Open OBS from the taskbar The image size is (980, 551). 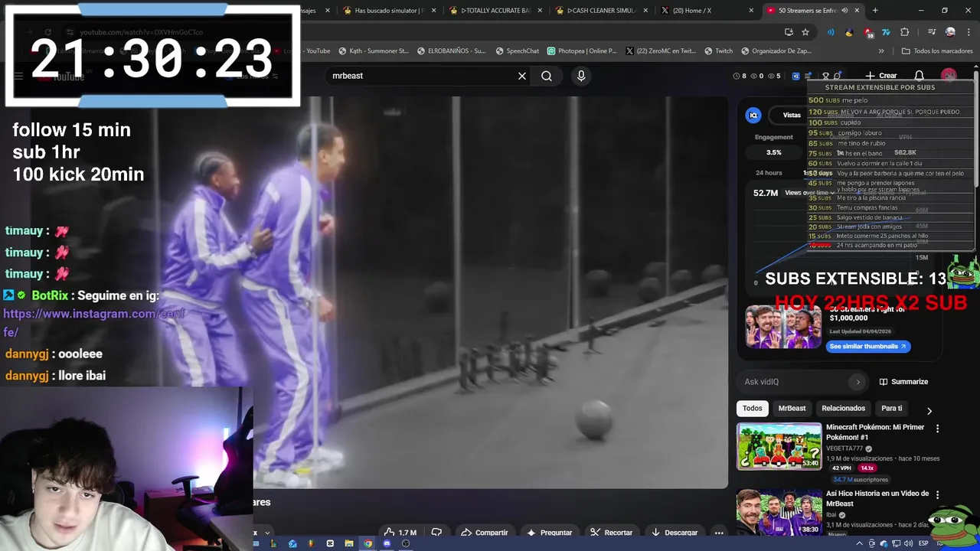(x=406, y=543)
